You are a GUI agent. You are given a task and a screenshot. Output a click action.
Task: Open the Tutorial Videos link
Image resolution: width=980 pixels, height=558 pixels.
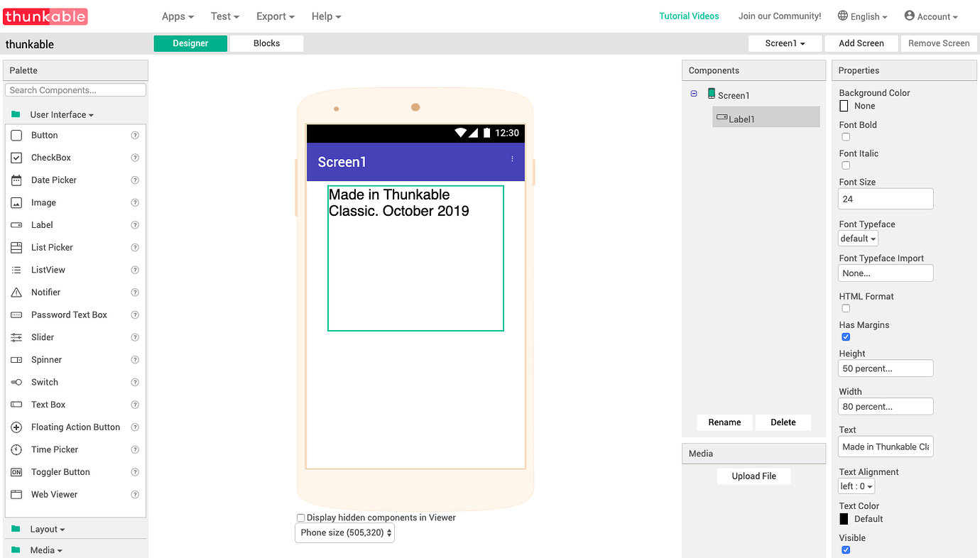tap(689, 16)
